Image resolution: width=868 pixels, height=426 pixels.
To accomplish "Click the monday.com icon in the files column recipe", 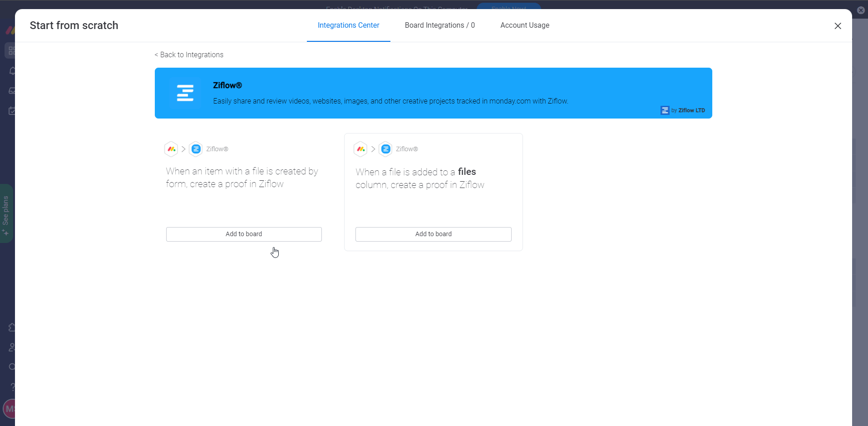I will (x=360, y=149).
